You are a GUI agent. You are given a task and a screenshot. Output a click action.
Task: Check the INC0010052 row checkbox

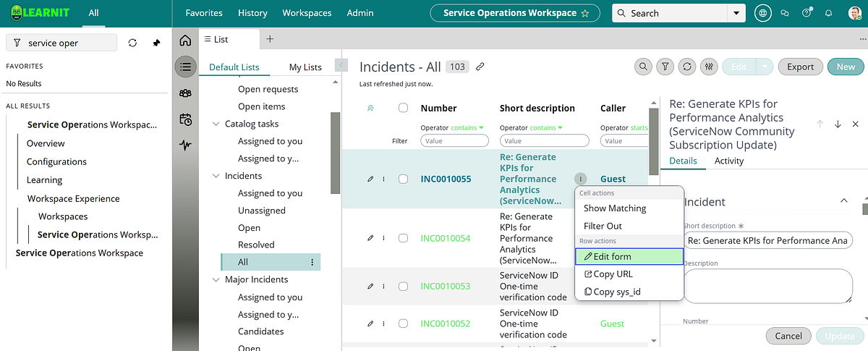tap(404, 323)
